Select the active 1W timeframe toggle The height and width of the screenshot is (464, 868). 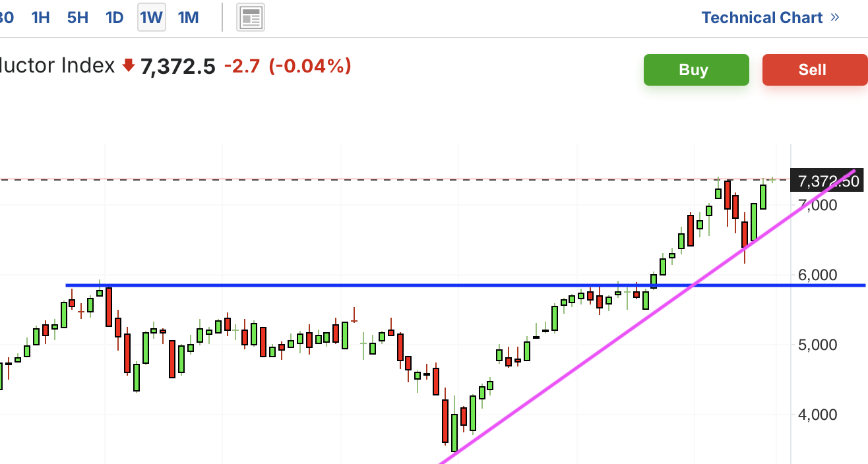pos(151,17)
